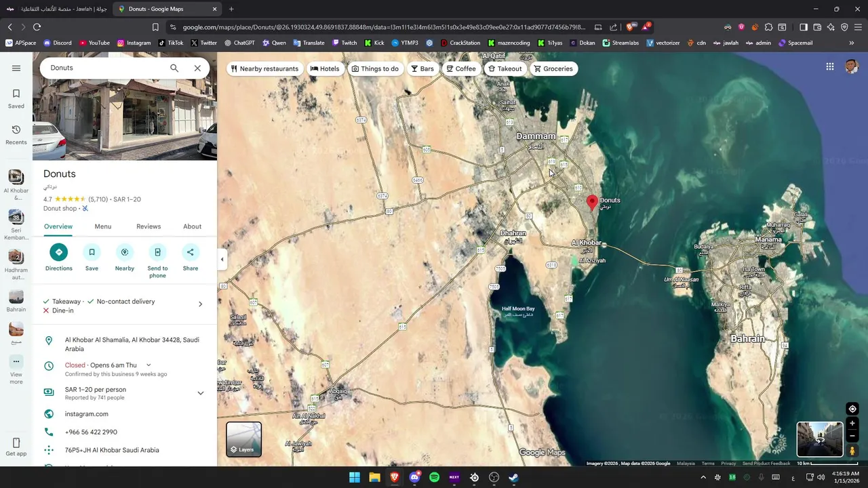Open File Explorer from taskbar

(x=374, y=477)
